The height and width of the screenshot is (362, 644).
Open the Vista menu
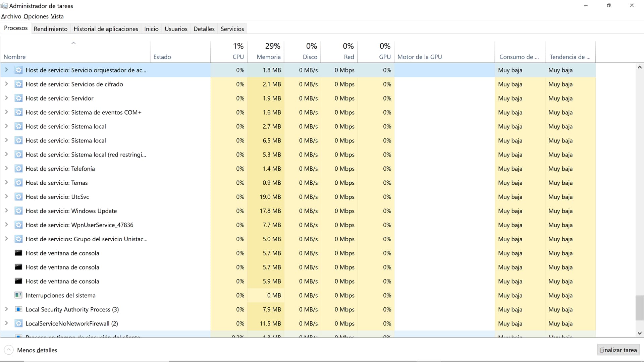[57, 16]
